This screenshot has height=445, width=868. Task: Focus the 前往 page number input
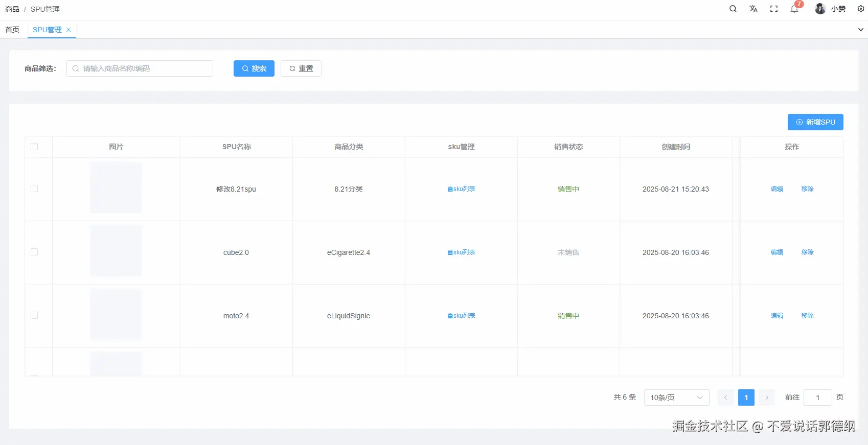(x=817, y=397)
